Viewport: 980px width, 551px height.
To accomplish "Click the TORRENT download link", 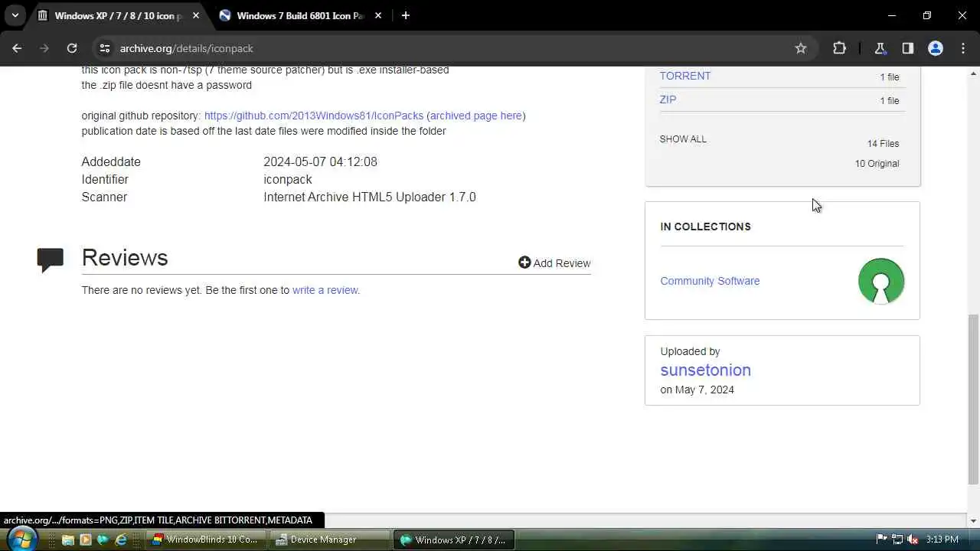I will click(684, 76).
